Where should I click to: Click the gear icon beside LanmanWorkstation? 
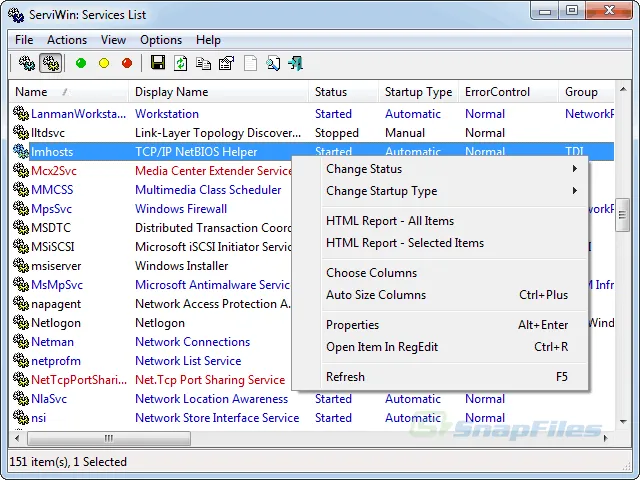pyautogui.click(x=20, y=113)
